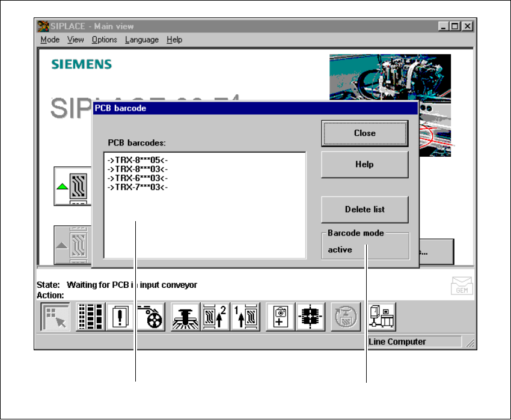Open the Mode menu

click(x=50, y=40)
